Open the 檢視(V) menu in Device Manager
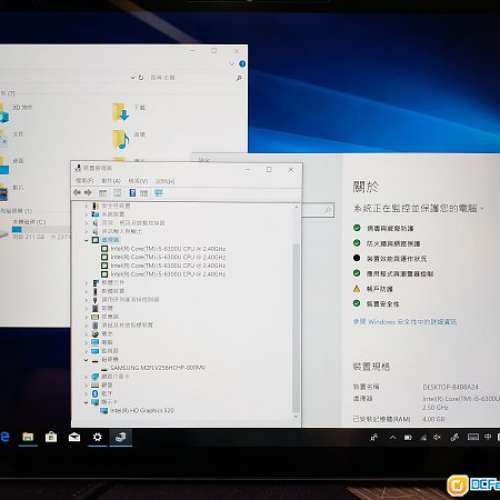 click(138, 181)
